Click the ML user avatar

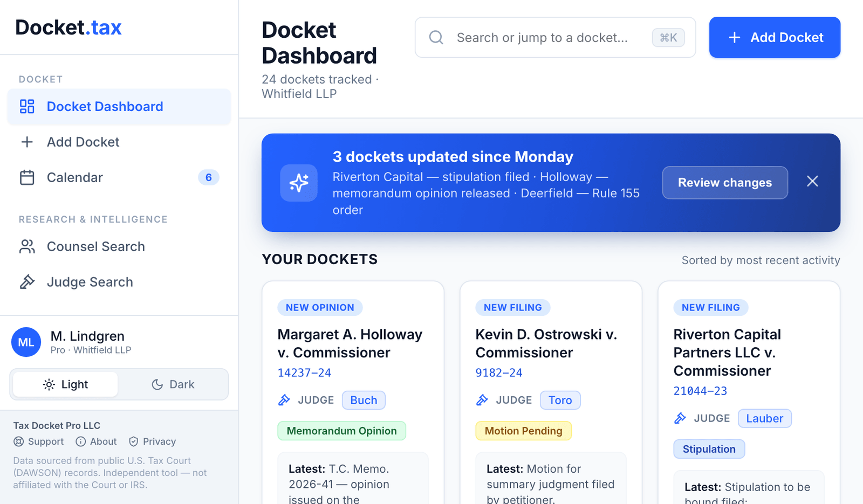(x=26, y=342)
